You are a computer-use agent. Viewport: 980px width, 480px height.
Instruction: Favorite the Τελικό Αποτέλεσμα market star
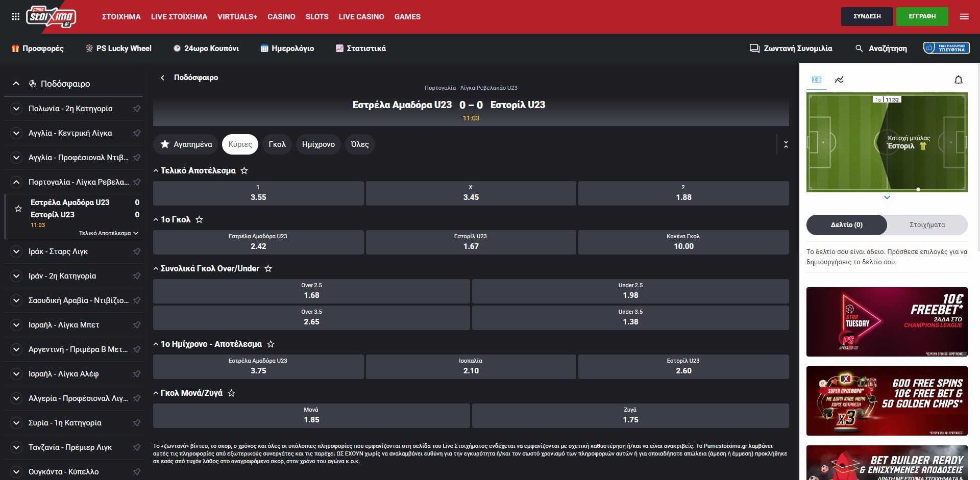click(244, 171)
